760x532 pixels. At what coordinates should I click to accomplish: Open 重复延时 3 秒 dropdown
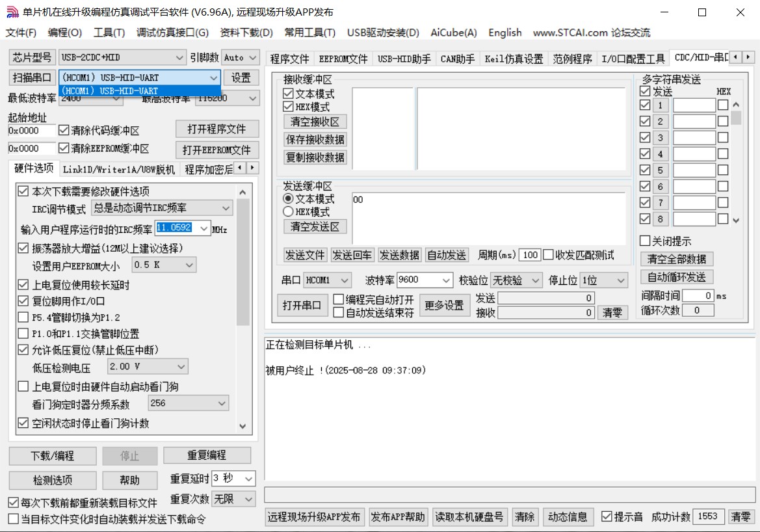[233, 479]
